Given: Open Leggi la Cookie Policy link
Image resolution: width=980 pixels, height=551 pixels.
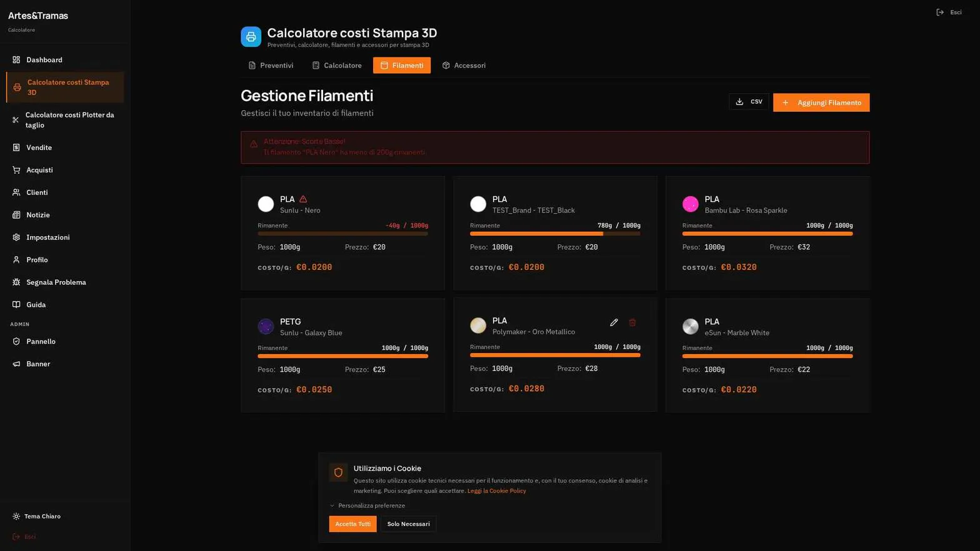Looking at the screenshot, I should pos(496,491).
